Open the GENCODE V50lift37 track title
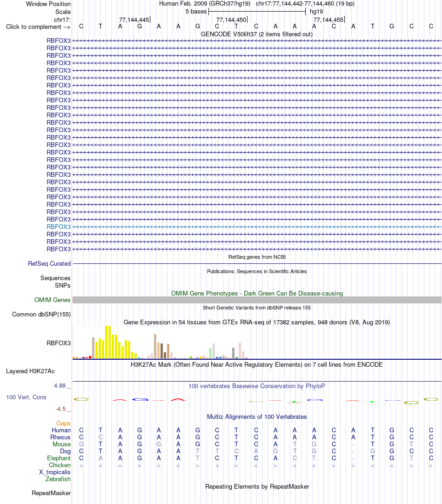The height and width of the screenshot is (504, 442). [x=256, y=34]
